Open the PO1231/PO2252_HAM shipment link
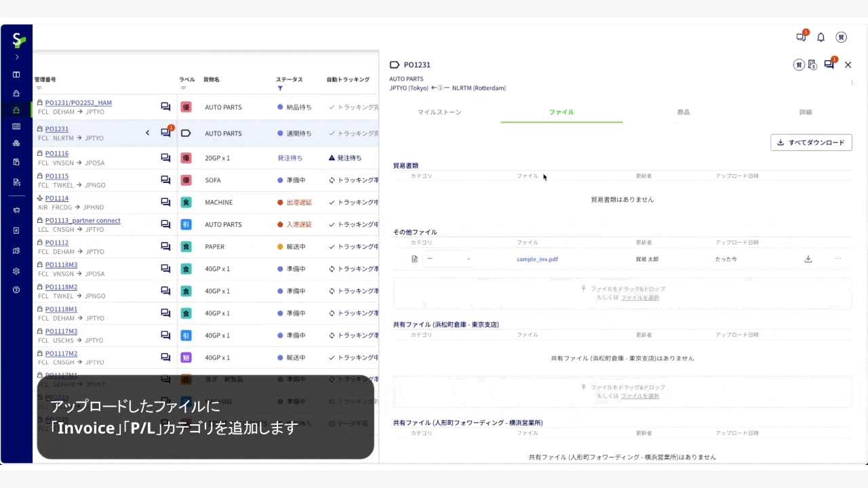Image resolution: width=868 pixels, height=488 pixels. 79,103
